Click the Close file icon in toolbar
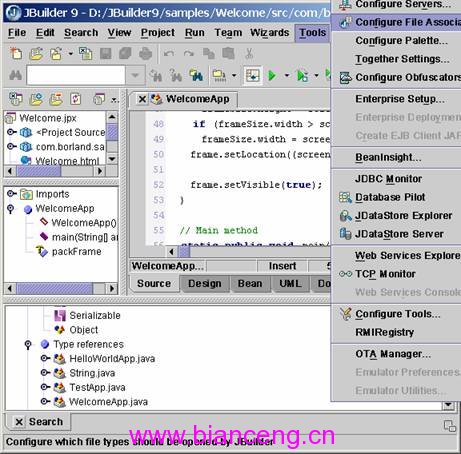The width and height of the screenshot is (461, 454). 86,53
